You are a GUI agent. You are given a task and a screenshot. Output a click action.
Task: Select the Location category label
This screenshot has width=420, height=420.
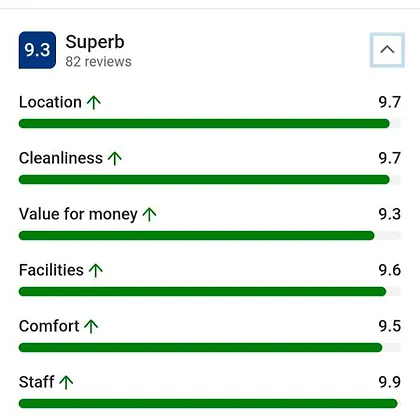pos(50,102)
